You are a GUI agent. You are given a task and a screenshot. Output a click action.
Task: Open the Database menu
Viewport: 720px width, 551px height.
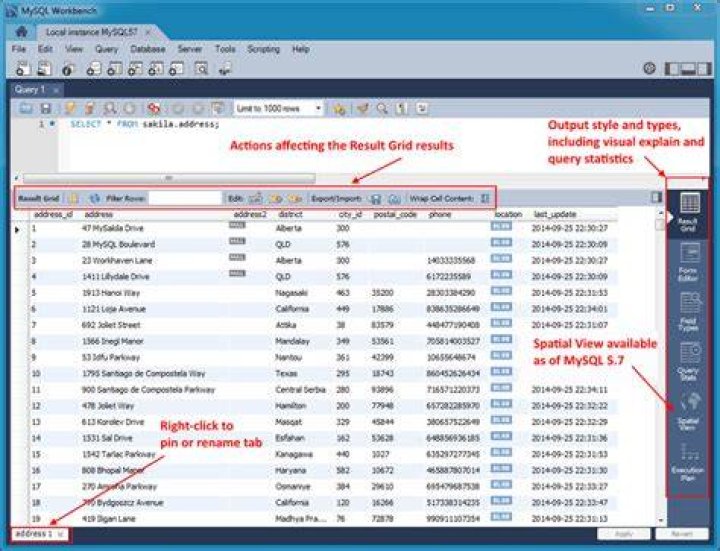point(147,49)
